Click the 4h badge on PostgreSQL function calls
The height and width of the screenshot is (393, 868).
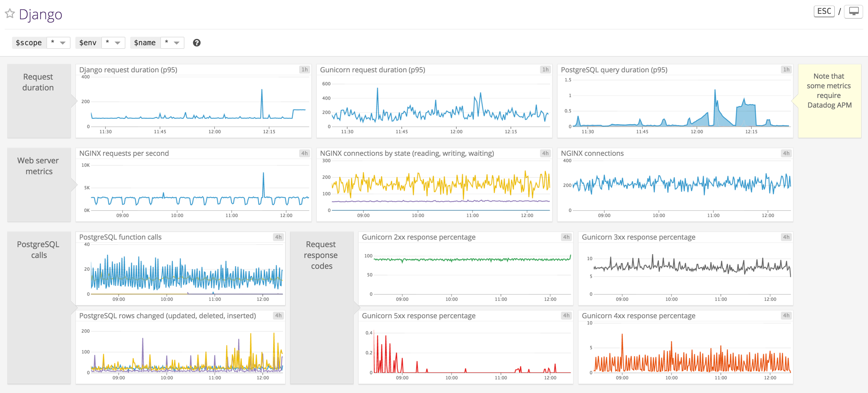pos(278,237)
